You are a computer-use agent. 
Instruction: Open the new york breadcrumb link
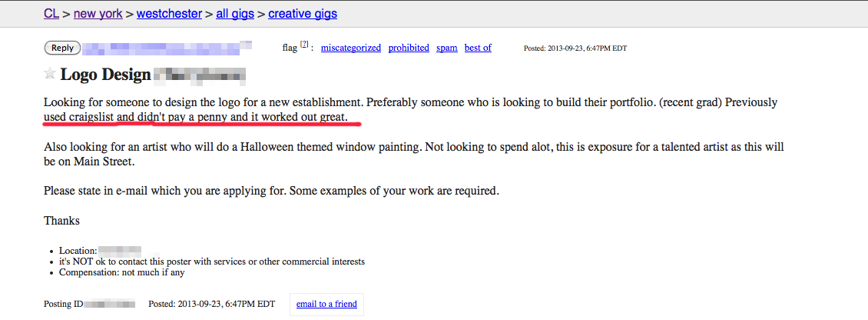[98, 13]
